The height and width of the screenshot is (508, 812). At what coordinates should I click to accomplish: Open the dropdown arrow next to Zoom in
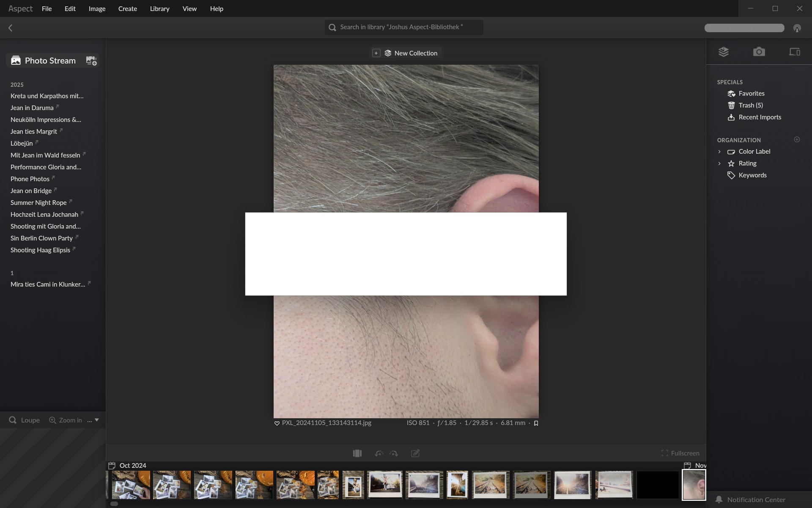(x=97, y=420)
